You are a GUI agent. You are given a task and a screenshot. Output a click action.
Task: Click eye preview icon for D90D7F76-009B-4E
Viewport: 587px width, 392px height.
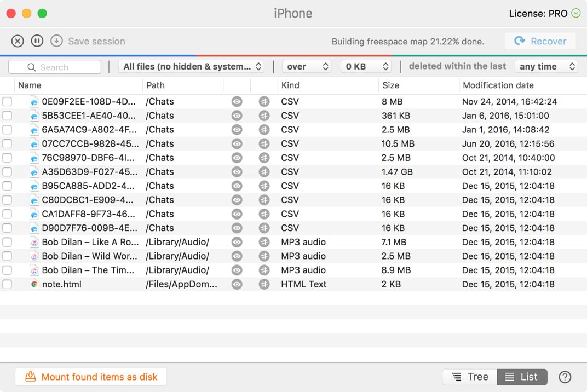tap(237, 228)
